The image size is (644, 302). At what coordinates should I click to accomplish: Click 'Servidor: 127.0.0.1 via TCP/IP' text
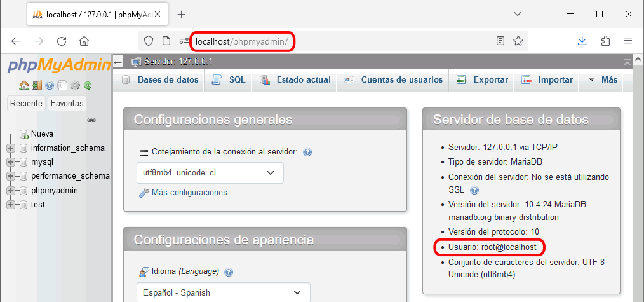click(503, 147)
